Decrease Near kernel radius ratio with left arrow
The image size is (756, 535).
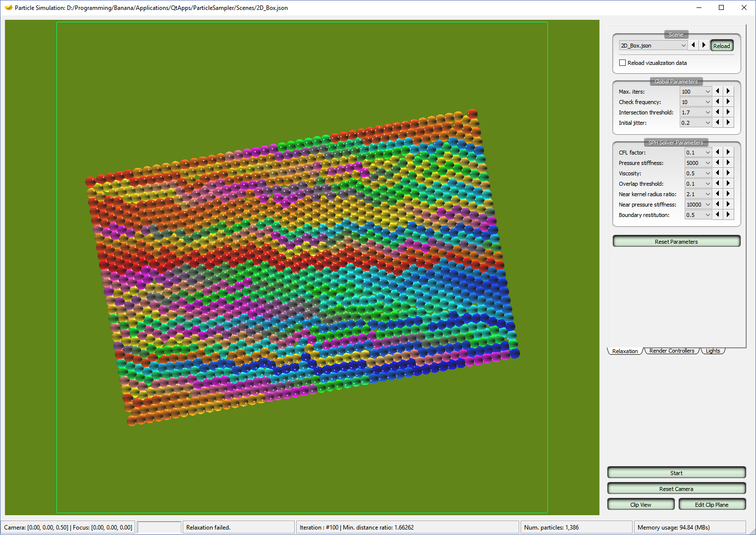point(717,194)
